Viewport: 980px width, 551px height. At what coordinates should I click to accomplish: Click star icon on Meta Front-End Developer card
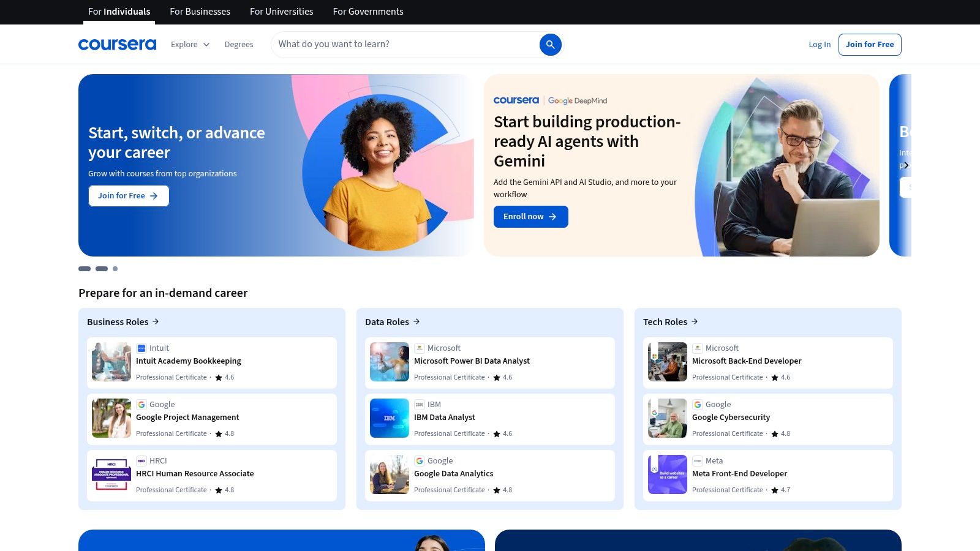pyautogui.click(x=775, y=490)
